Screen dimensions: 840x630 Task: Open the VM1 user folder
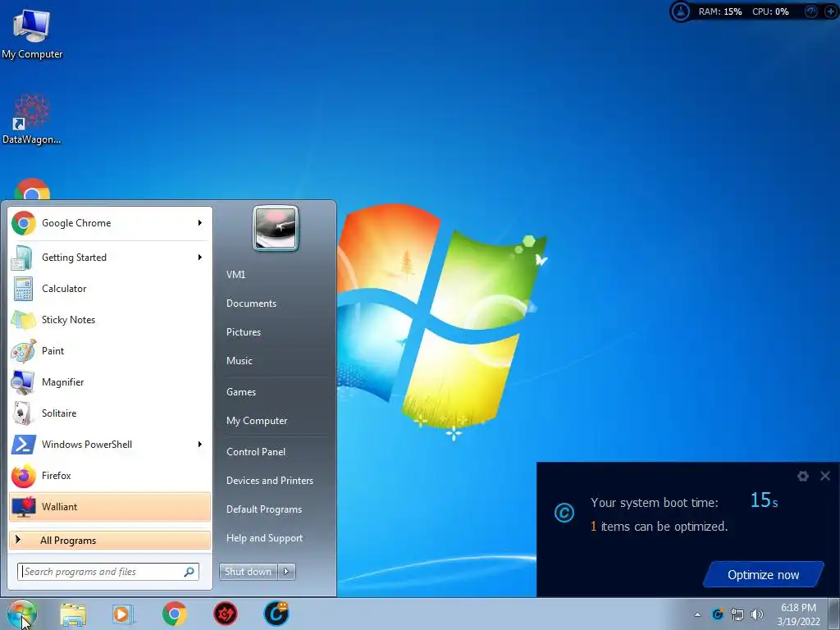235,275
